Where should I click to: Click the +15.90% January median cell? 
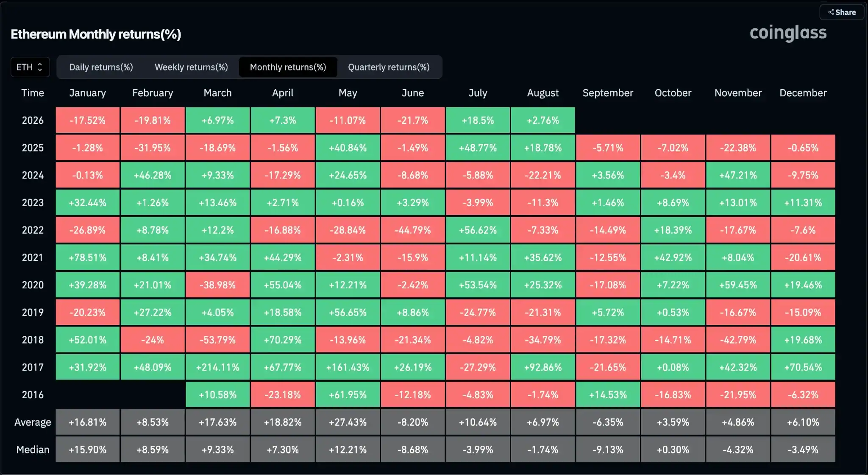(x=88, y=450)
